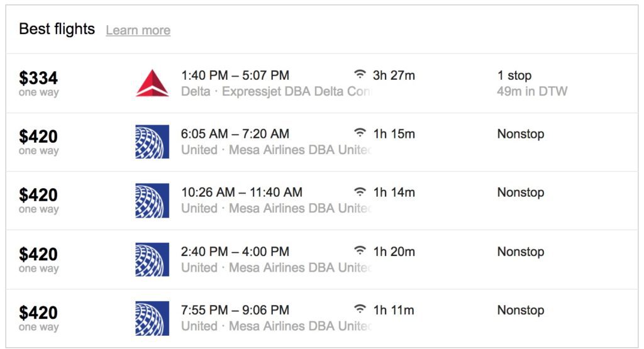Click the Wi-Fi icon beside 1h 20m
This screenshot has width=644, height=349.
(x=360, y=251)
